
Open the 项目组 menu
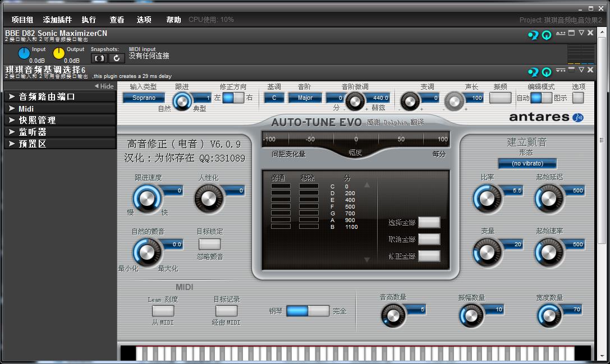[22, 20]
